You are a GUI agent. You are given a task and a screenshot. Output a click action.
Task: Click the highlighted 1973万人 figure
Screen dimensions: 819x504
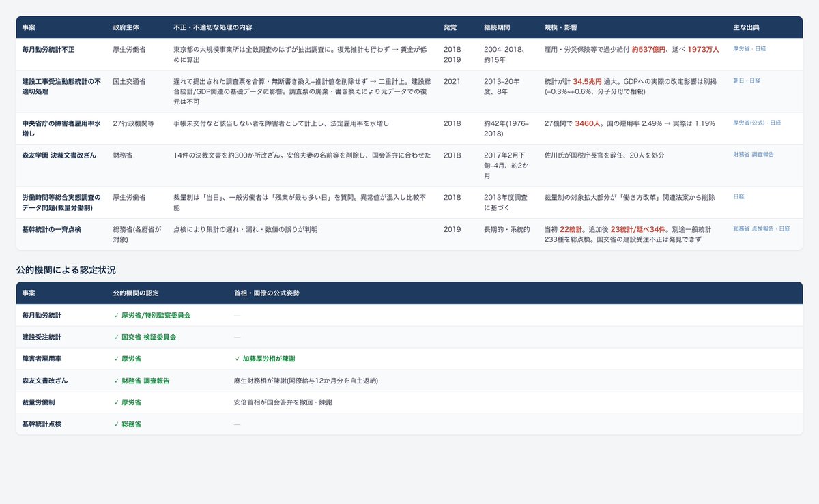point(703,49)
